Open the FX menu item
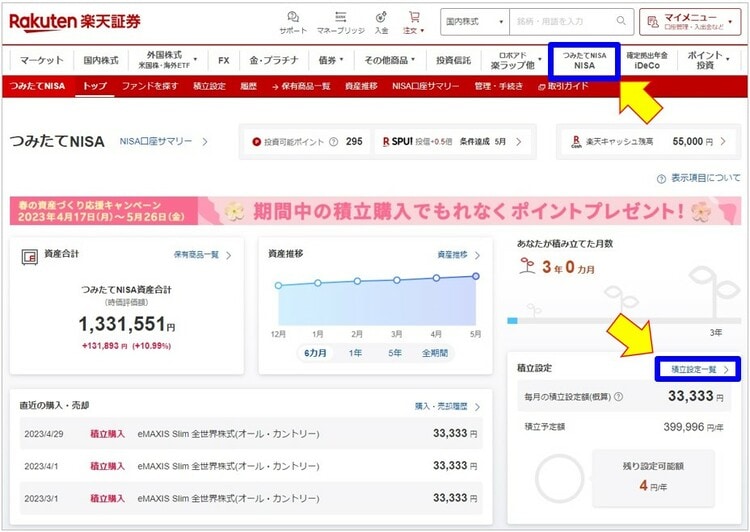750x532 pixels. point(223,60)
